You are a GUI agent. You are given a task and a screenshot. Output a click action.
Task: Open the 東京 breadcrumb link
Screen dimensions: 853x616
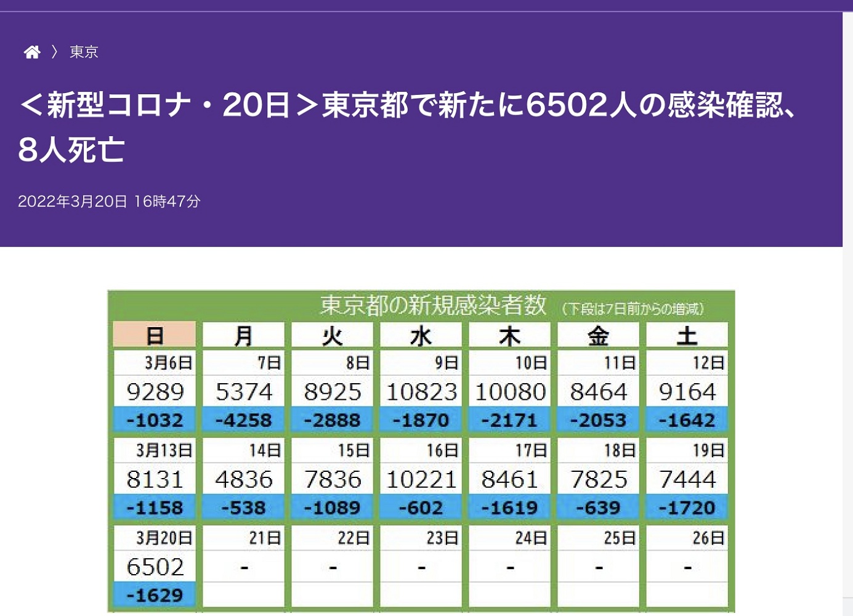pos(84,52)
